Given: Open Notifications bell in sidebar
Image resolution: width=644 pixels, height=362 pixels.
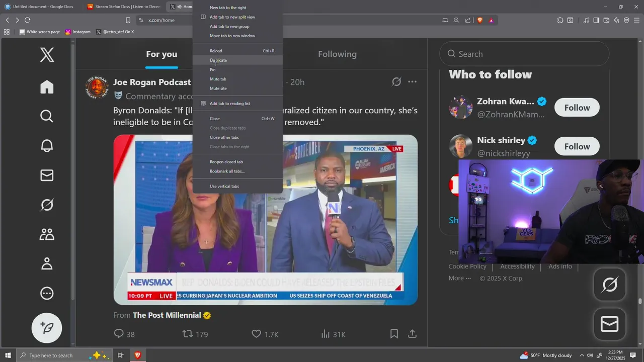Looking at the screenshot, I should [x=47, y=146].
